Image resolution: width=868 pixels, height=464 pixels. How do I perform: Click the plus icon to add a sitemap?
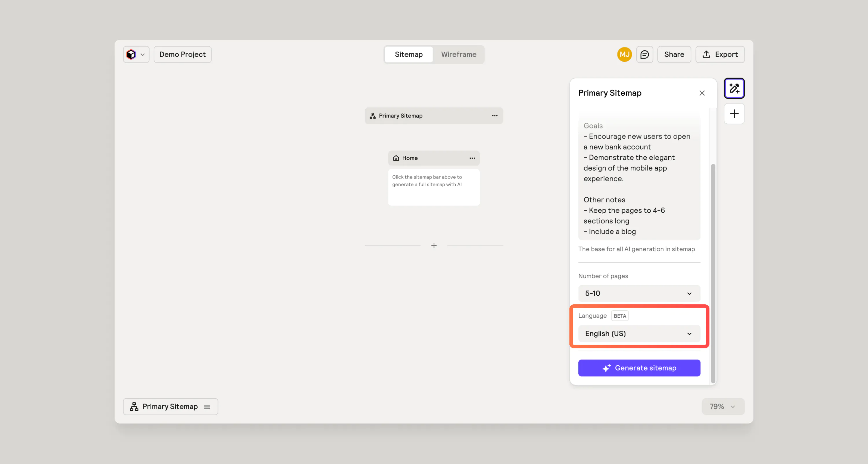734,114
